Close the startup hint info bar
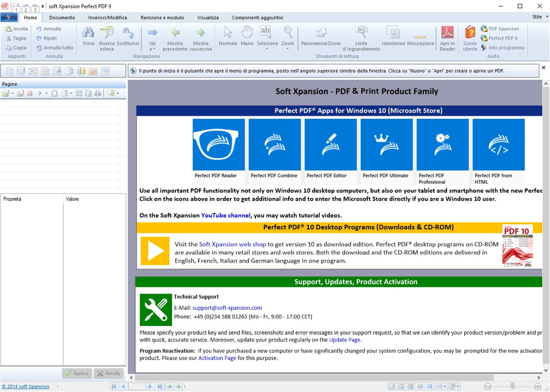The image size is (550, 392). coord(544,68)
